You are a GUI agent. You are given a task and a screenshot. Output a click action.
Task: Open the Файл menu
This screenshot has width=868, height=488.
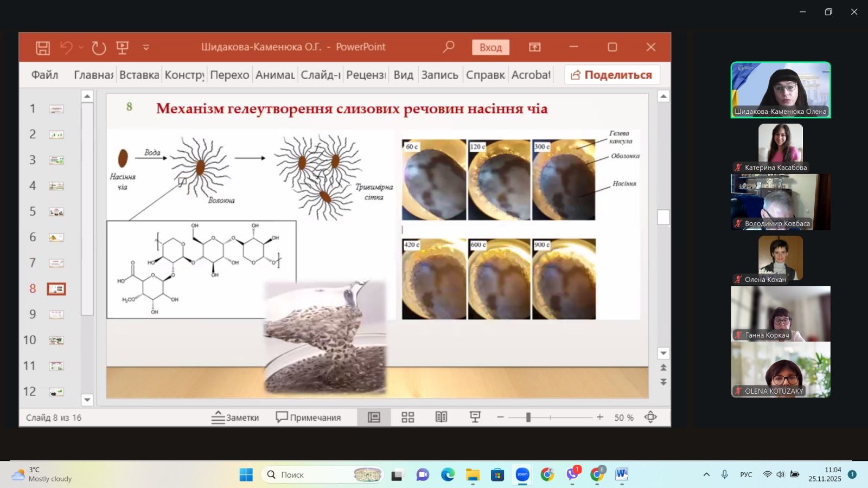tap(44, 75)
